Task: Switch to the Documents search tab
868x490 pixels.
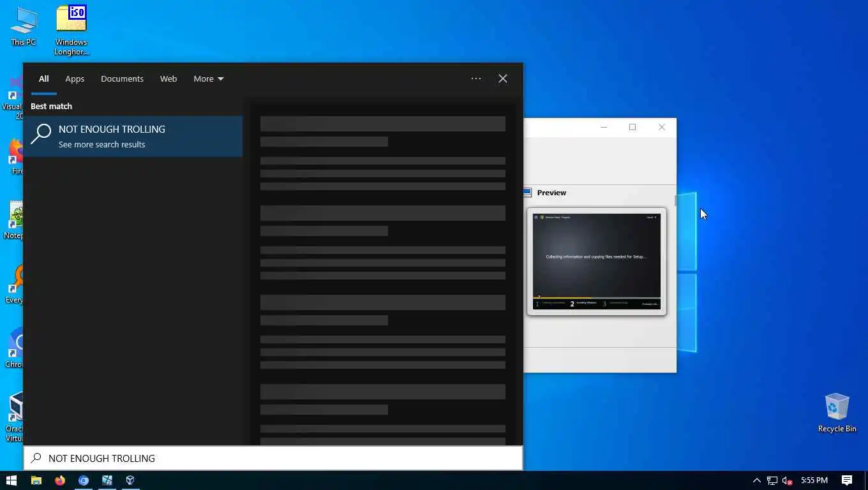Action: [x=122, y=79]
